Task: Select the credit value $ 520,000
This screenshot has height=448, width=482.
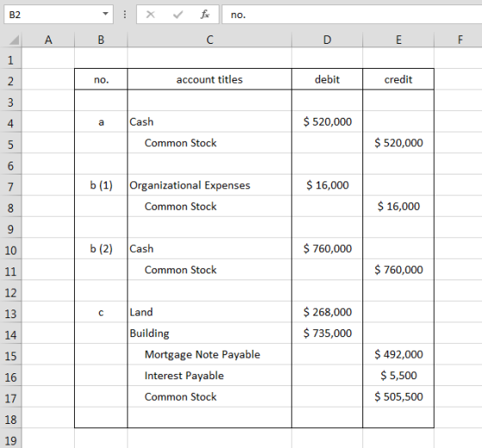Action: tap(399, 143)
